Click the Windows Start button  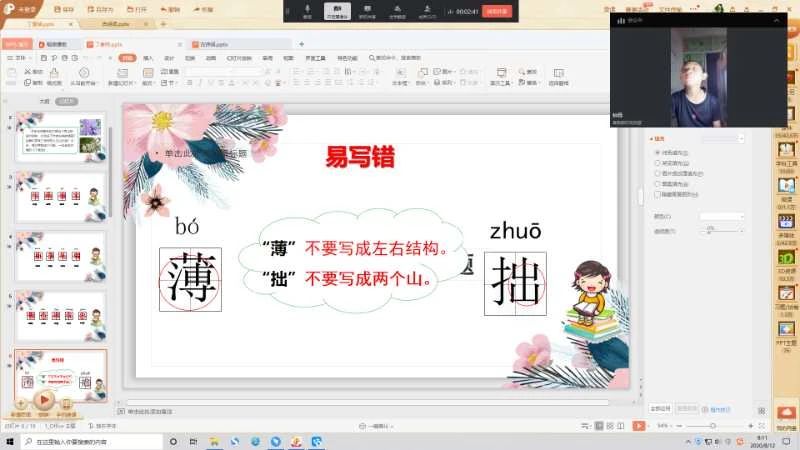(x=9, y=441)
